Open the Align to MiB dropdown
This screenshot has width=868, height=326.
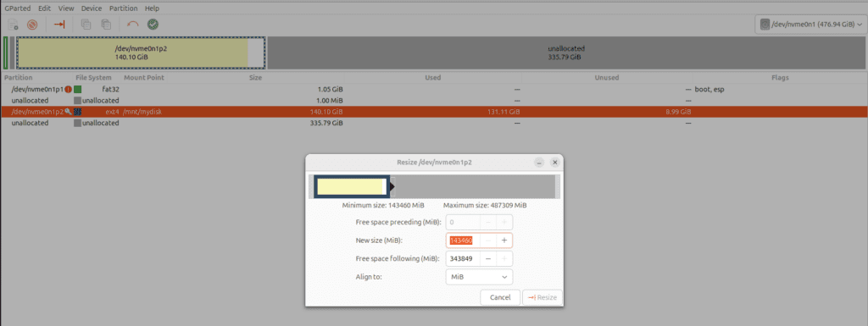click(x=479, y=276)
